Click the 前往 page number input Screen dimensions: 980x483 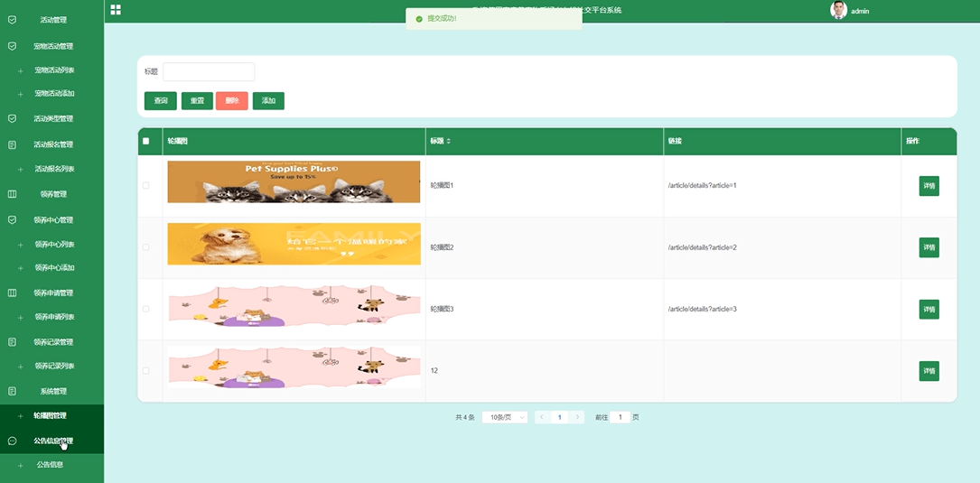point(620,417)
